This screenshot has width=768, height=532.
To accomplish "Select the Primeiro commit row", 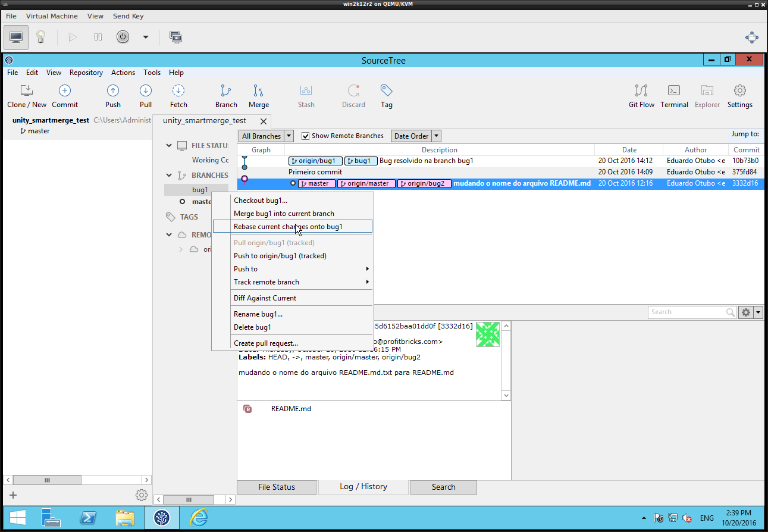I will point(500,172).
